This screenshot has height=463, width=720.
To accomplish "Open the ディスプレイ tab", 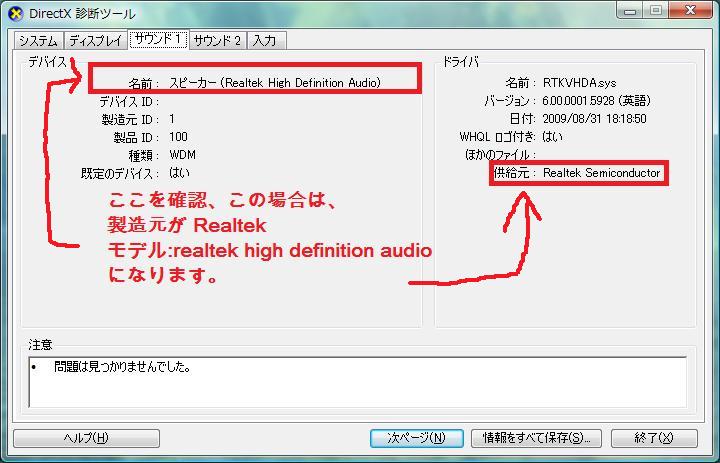I will coord(96,41).
